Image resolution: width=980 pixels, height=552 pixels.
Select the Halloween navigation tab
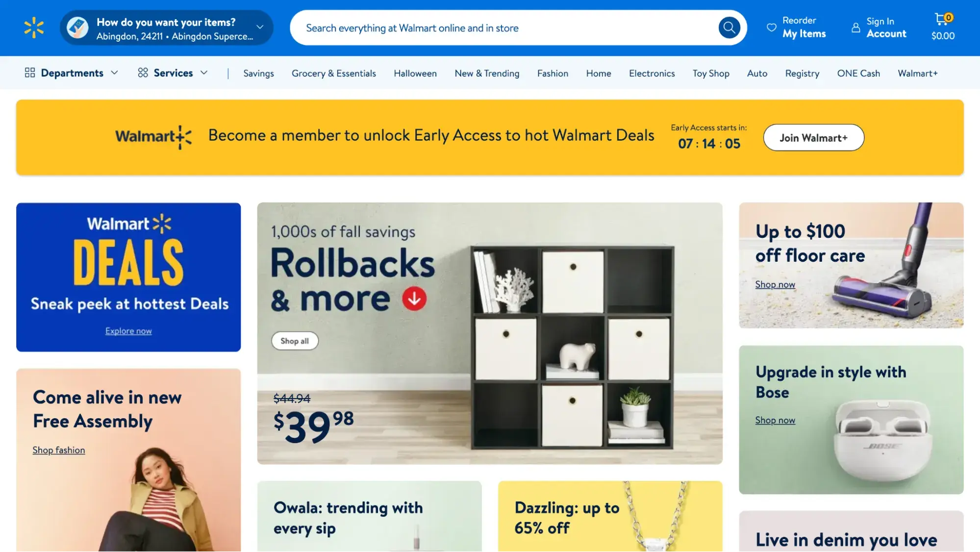415,72
